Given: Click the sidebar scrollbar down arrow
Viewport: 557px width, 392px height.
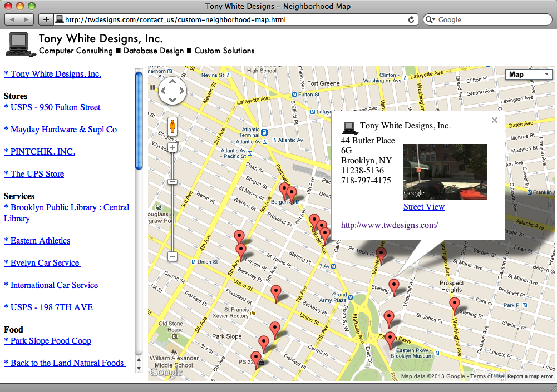Looking at the screenshot, I should tap(139, 368).
